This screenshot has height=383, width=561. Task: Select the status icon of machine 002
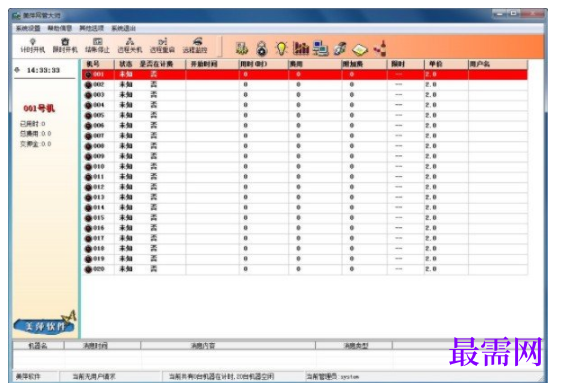(88, 85)
